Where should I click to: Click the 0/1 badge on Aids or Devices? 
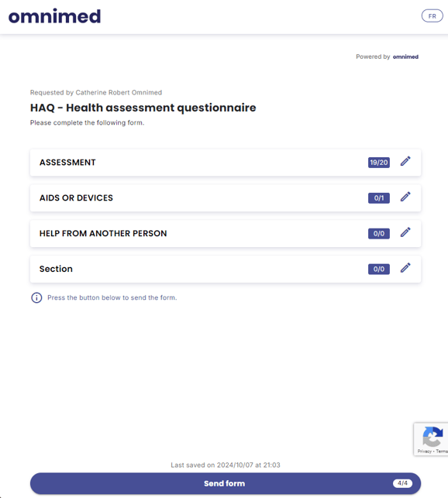tap(379, 198)
